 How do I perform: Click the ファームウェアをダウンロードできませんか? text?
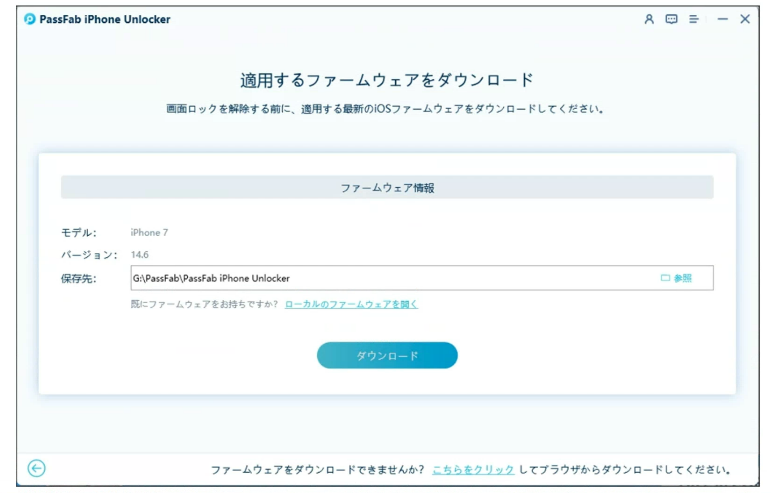coord(317,469)
